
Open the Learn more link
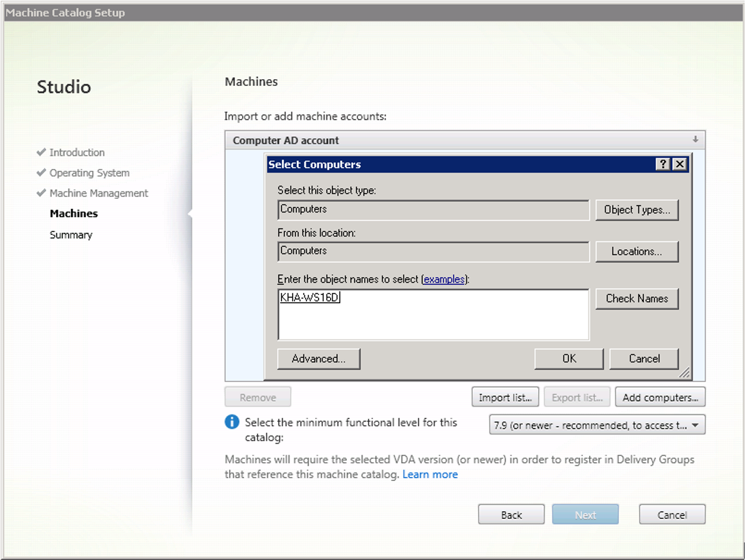coord(430,474)
